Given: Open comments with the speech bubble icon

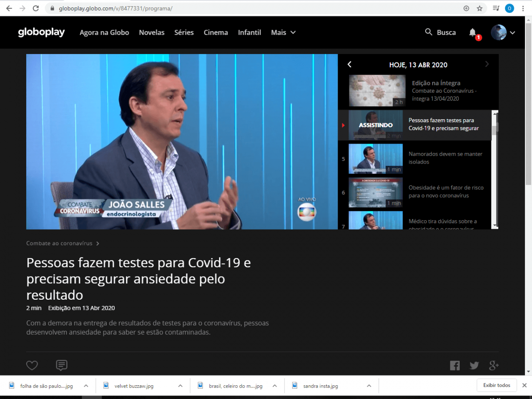Looking at the screenshot, I should [62, 365].
